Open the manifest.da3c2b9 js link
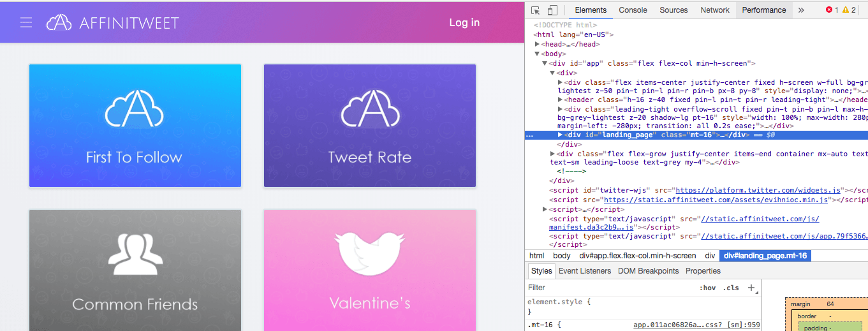868x331 pixels. click(684, 223)
